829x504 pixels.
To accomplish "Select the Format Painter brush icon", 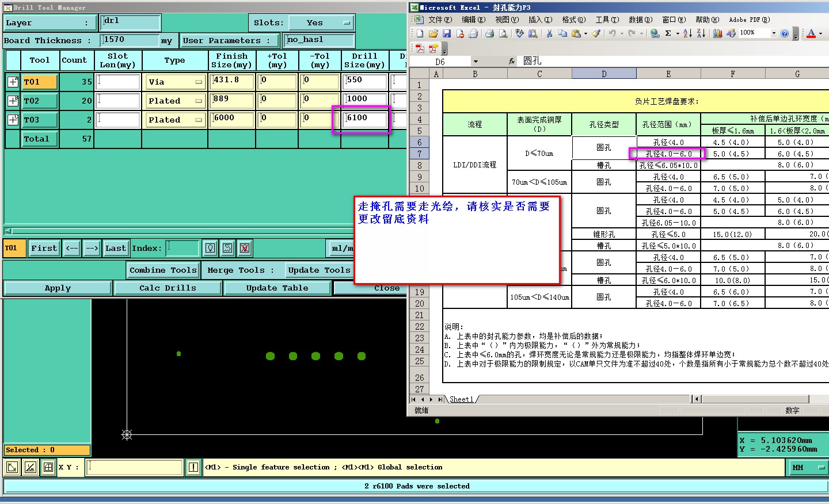I will 596,33.
